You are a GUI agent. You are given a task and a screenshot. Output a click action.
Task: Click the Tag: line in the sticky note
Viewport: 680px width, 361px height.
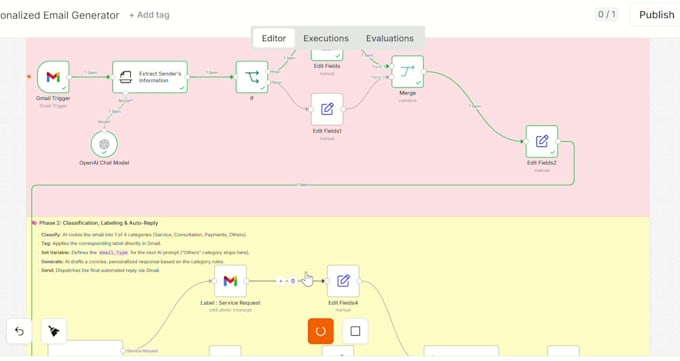(x=101, y=243)
